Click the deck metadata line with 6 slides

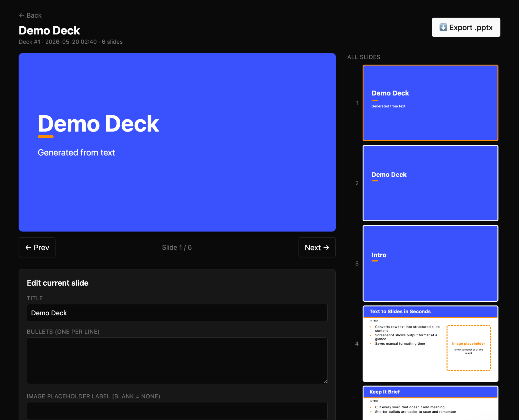71,42
